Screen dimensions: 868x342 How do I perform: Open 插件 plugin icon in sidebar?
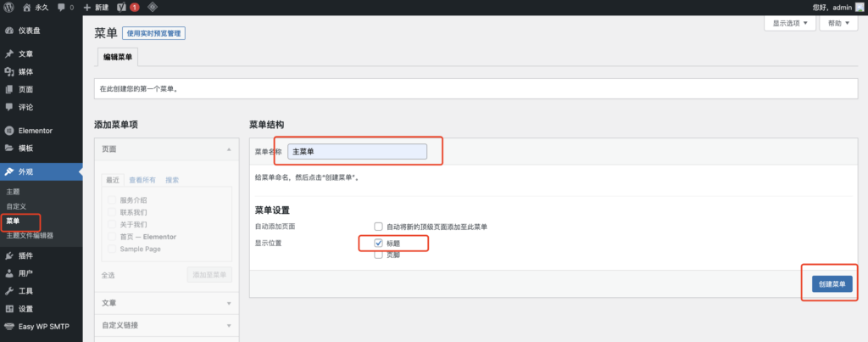[x=8, y=255]
